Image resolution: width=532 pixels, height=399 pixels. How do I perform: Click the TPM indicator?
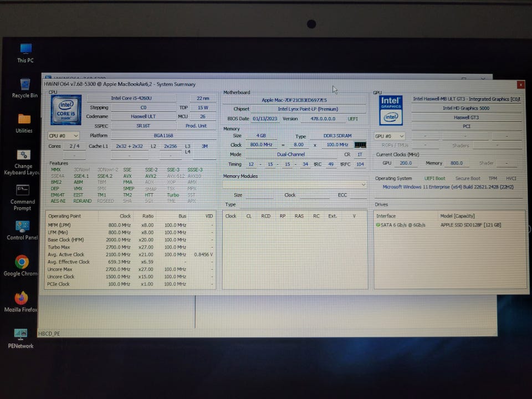[x=493, y=178]
